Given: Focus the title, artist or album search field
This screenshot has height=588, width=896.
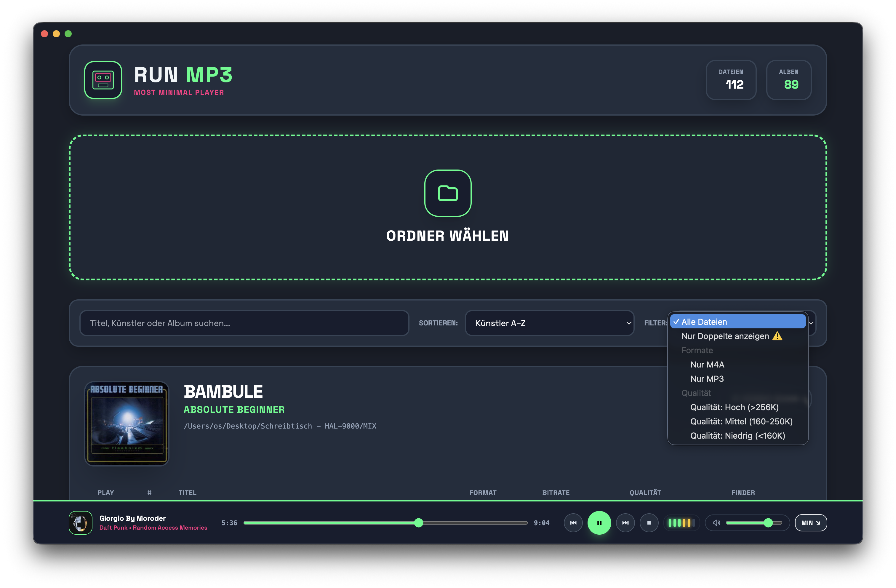Looking at the screenshot, I should 244,323.
